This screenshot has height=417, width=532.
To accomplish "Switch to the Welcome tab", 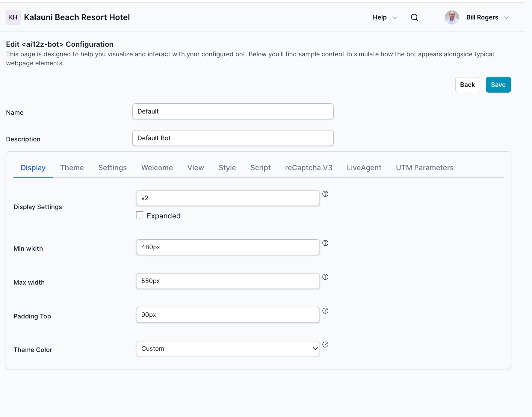I will point(157,168).
